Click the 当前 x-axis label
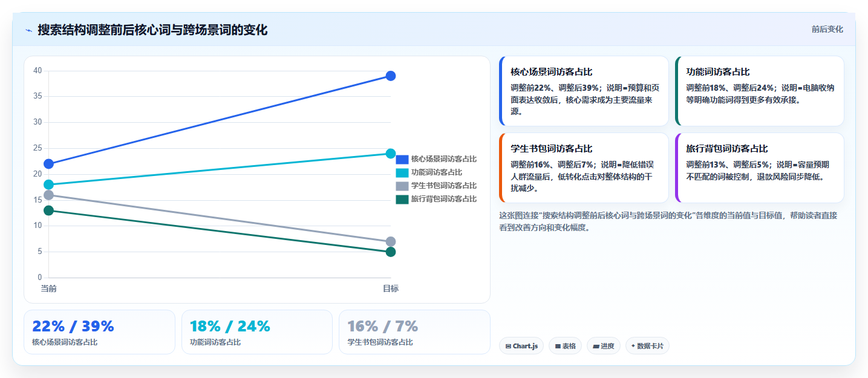The height and width of the screenshot is (378, 868). point(48,288)
